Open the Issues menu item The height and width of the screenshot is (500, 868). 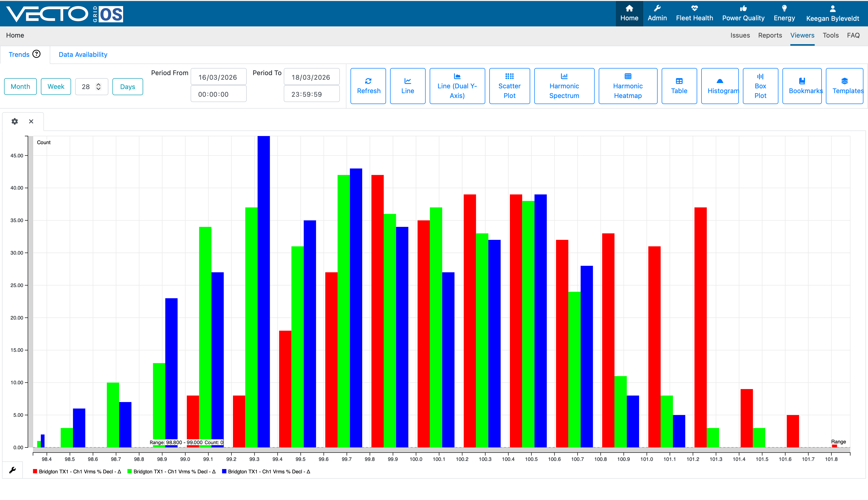[740, 35]
